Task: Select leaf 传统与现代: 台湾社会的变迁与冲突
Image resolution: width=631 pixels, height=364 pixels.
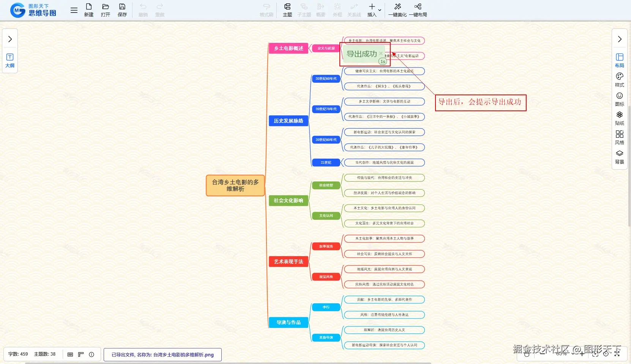Action: coord(384,178)
